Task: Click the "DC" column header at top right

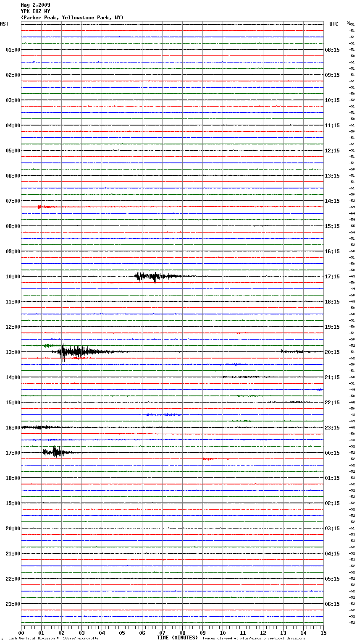Action: point(349,23)
